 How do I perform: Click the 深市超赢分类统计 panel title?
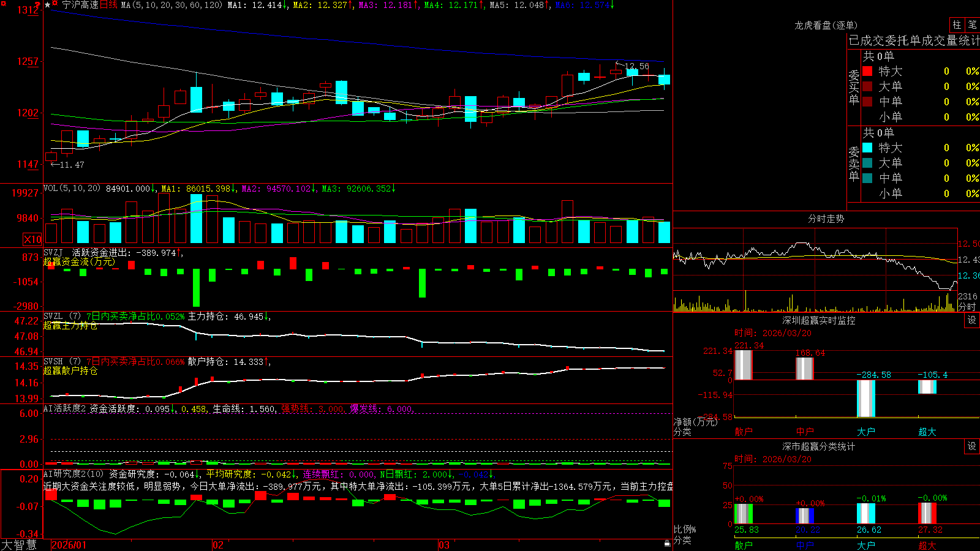(818, 446)
